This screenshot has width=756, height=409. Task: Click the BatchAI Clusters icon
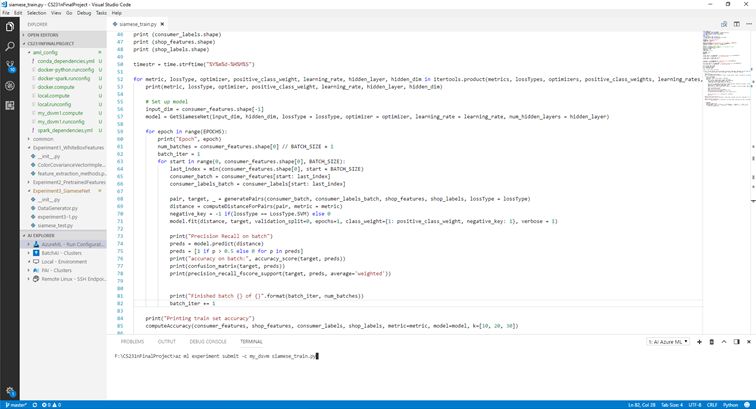click(x=36, y=253)
